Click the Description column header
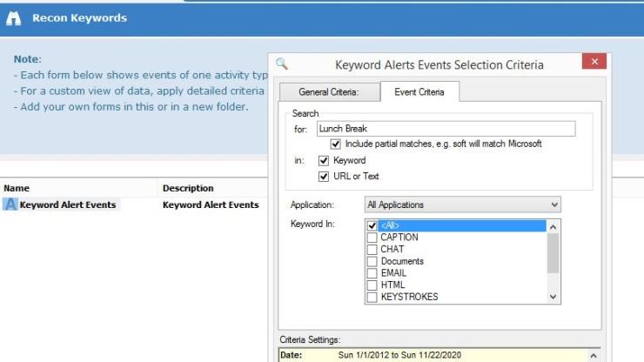 188,188
